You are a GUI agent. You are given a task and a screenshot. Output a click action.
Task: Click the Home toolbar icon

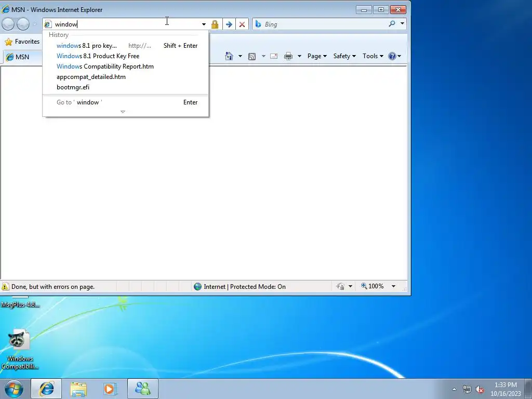(x=229, y=56)
